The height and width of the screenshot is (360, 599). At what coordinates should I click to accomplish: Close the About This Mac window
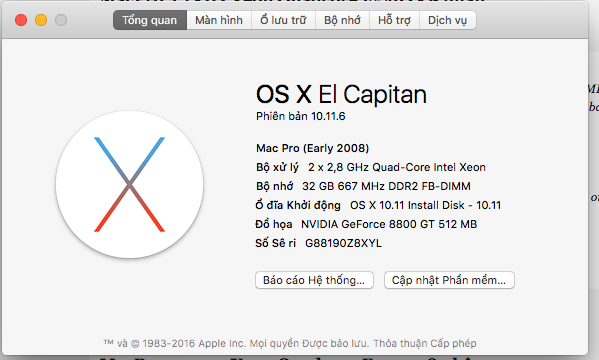21,20
